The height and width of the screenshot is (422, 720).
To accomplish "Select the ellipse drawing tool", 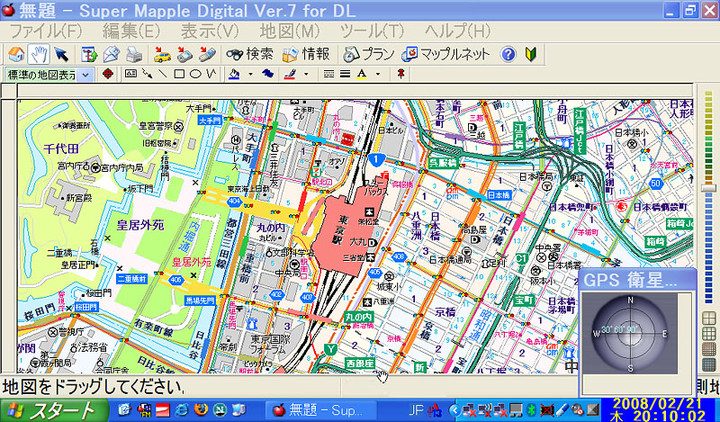I will click(195, 73).
